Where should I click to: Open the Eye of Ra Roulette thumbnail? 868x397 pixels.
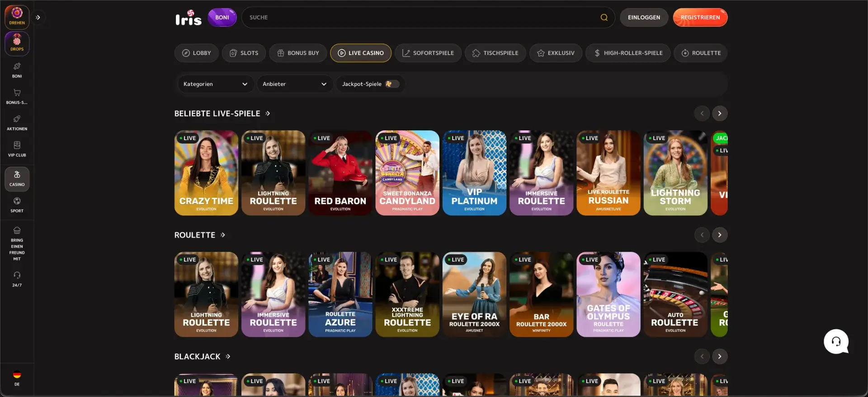[x=474, y=294]
